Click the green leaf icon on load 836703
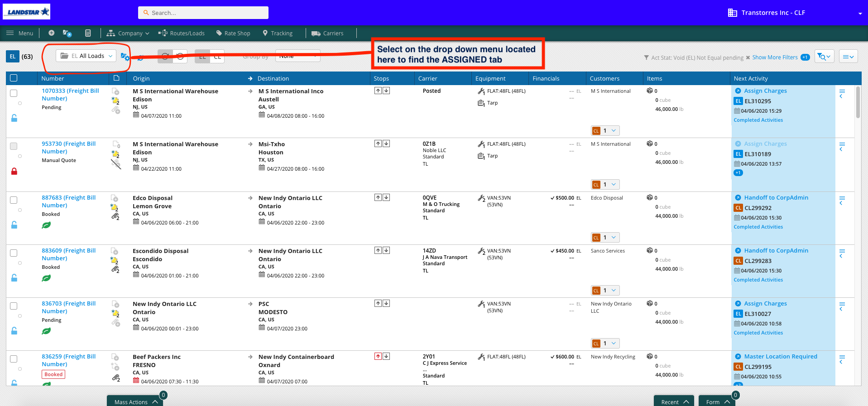This screenshot has height=406, width=868. tap(46, 331)
